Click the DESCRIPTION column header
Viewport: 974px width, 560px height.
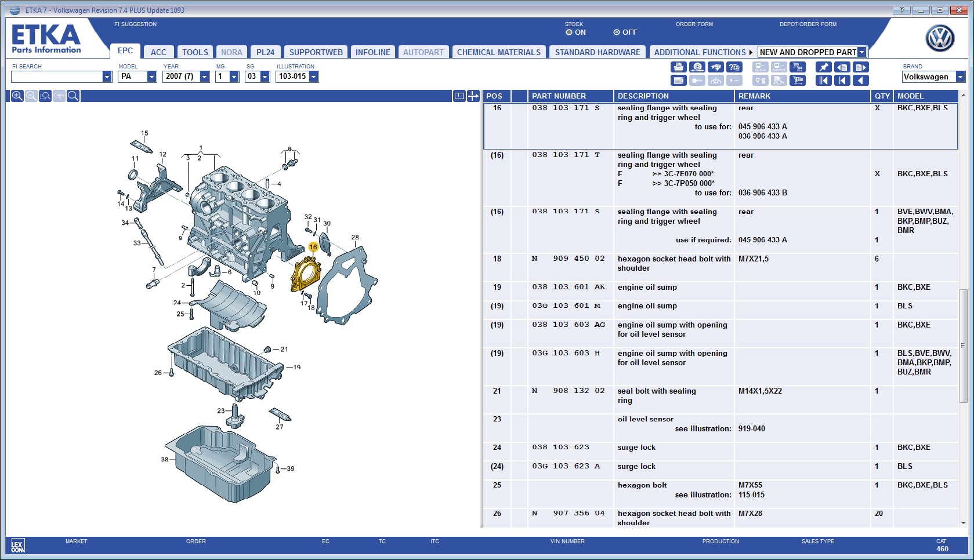pyautogui.click(x=674, y=96)
